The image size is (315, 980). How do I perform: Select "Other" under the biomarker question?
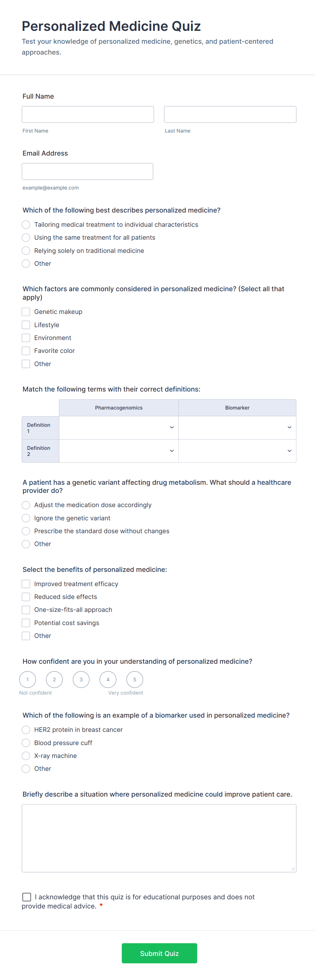tap(25, 768)
